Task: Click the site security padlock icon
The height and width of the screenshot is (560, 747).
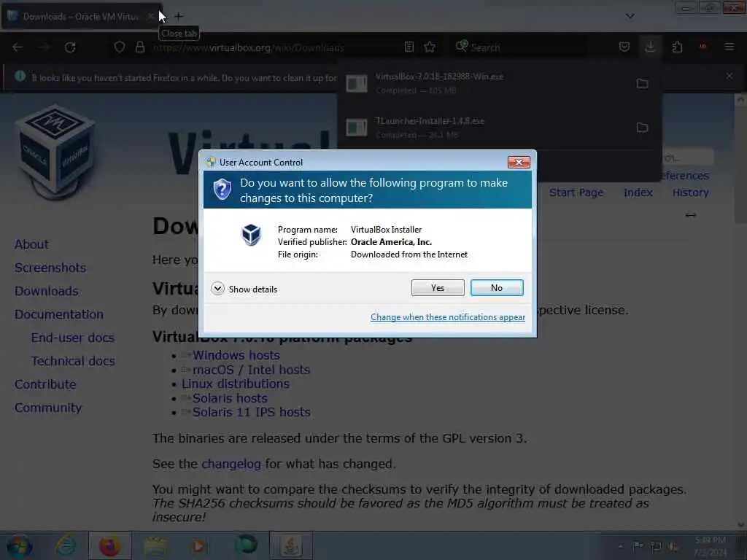Action: tap(140, 47)
